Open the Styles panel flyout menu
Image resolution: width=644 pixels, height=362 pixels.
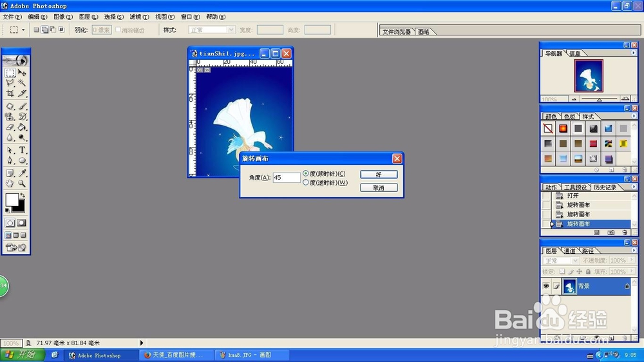[633, 117]
